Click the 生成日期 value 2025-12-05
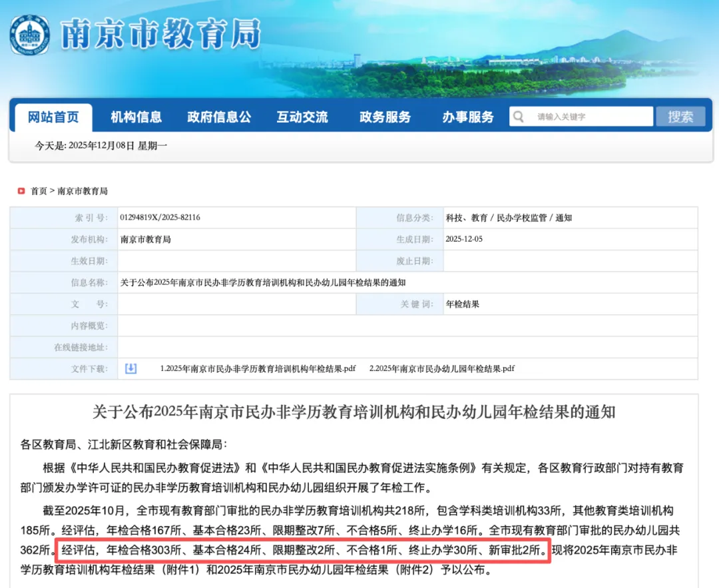This screenshot has height=588, width=719. tap(464, 239)
